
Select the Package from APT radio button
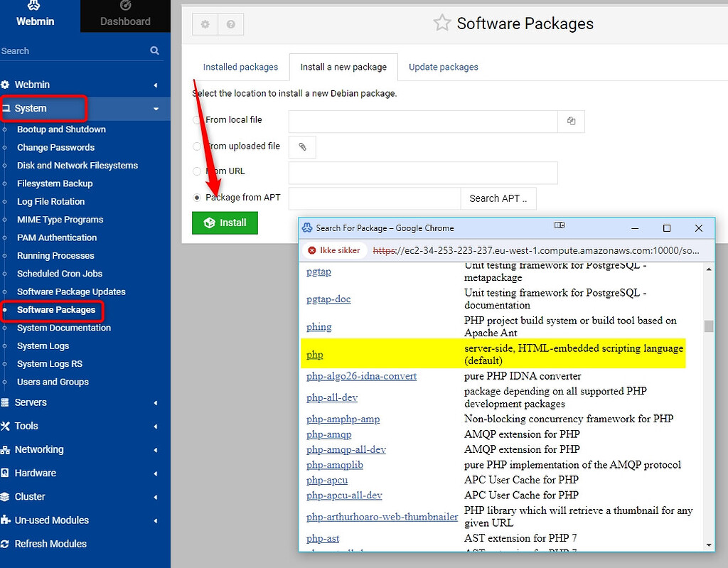point(196,198)
